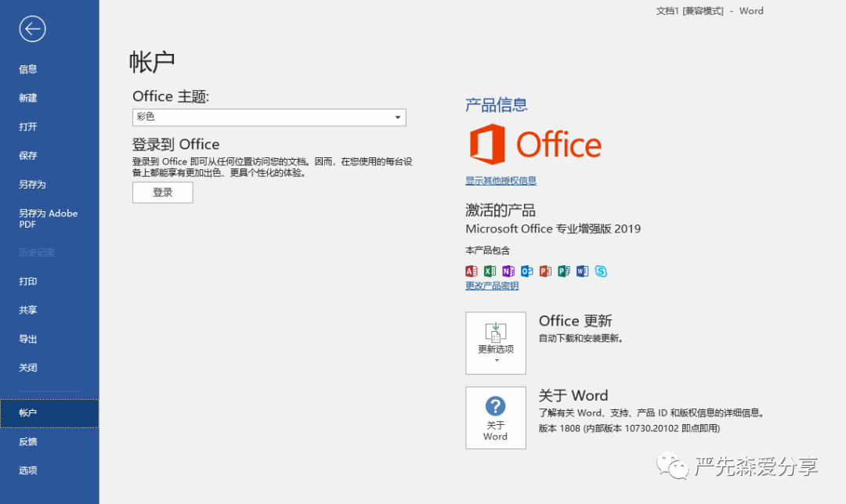Click the Outlook icon under included products
This screenshot has width=846, height=504.
click(527, 271)
